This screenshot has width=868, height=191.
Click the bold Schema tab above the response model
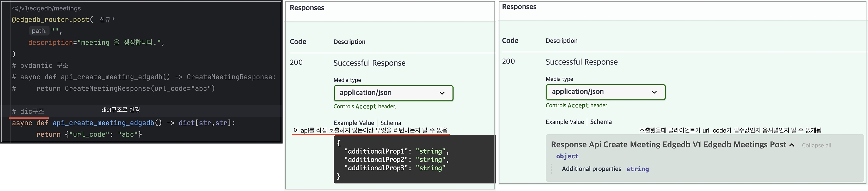click(601, 122)
